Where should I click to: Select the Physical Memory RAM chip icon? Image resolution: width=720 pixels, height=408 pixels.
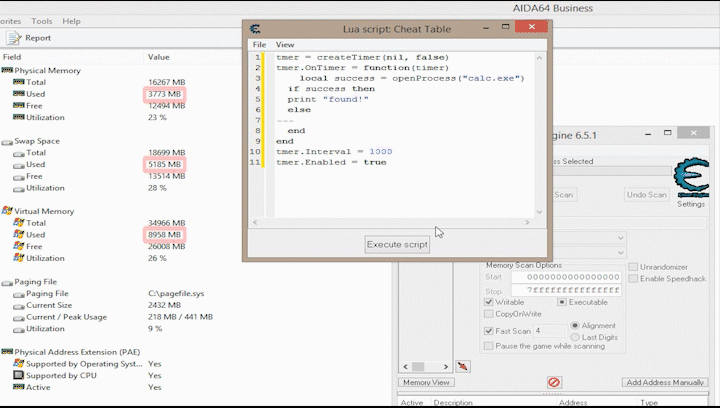7,70
